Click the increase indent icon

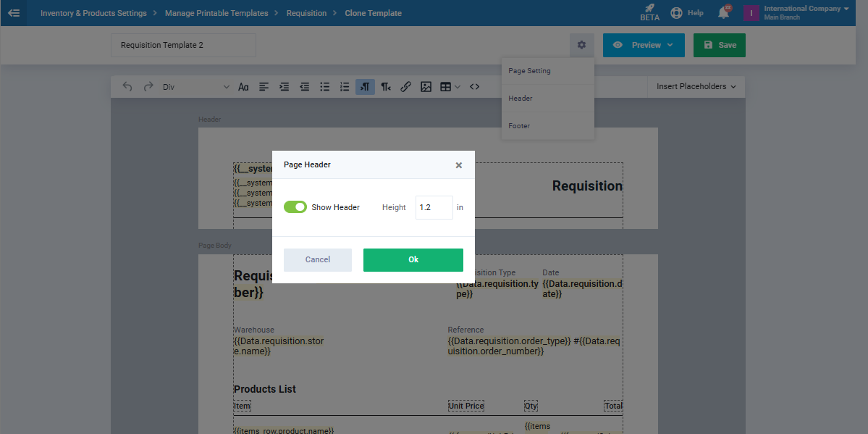285,87
